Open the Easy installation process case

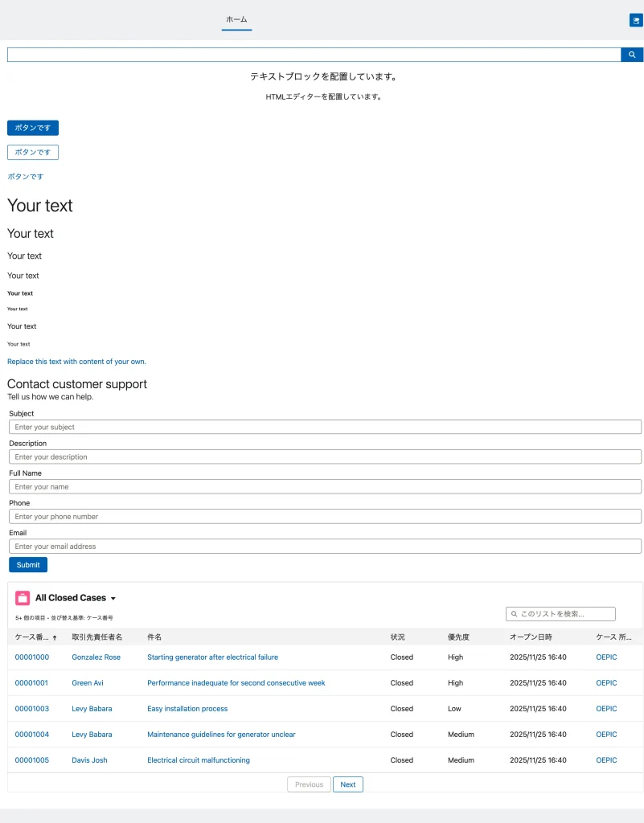(x=187, y=709)
